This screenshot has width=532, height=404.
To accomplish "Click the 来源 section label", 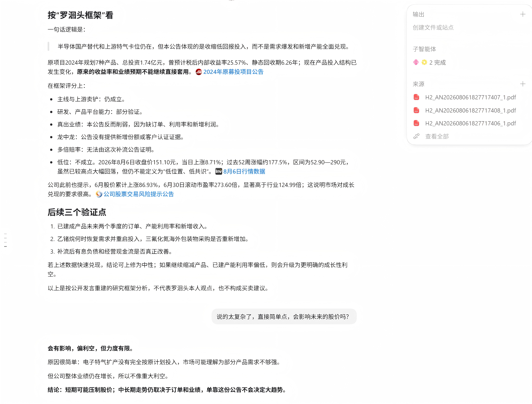I will pyautogui.click(x=418, y=84).
